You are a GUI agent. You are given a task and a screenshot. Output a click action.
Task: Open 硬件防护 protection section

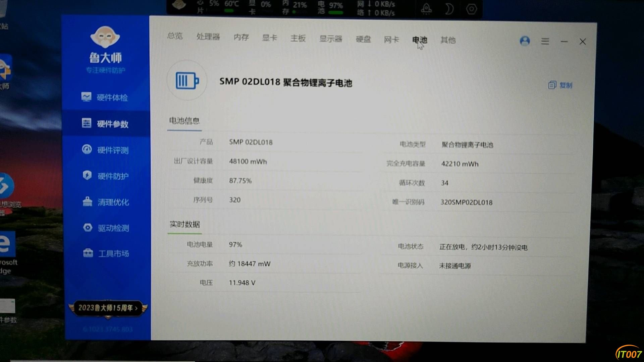click(x=105, y=176)
